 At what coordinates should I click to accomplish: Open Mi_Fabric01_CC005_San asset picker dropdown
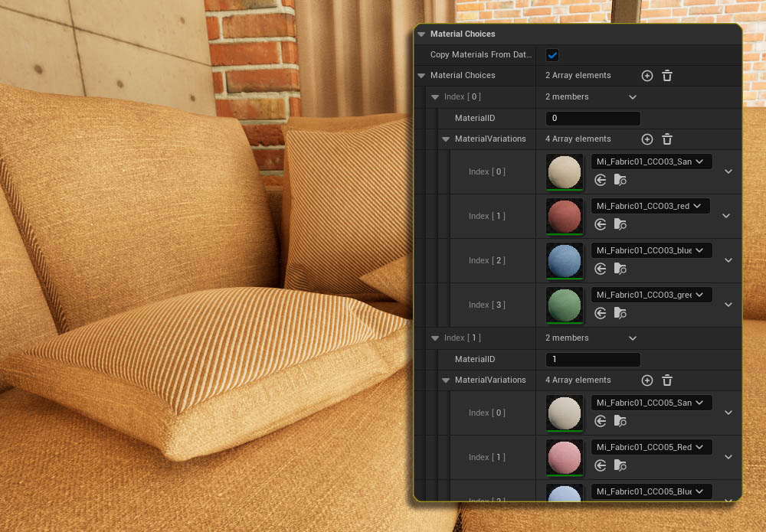click(651, 403)
